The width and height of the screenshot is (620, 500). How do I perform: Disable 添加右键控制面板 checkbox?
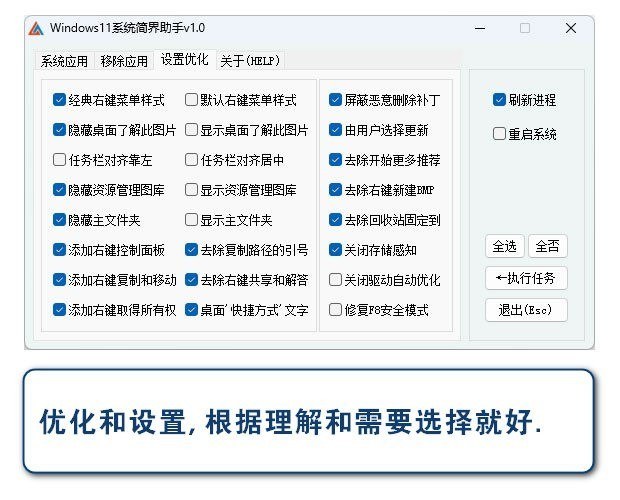[60, 250]
